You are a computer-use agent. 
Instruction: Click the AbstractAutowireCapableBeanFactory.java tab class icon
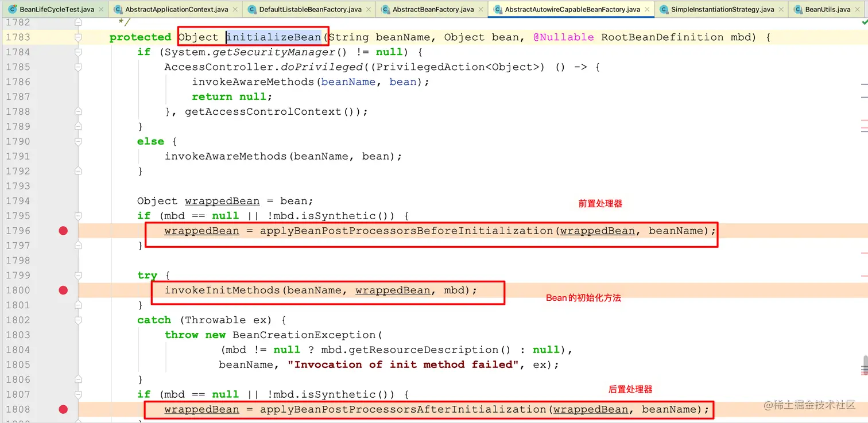(498, 9)
